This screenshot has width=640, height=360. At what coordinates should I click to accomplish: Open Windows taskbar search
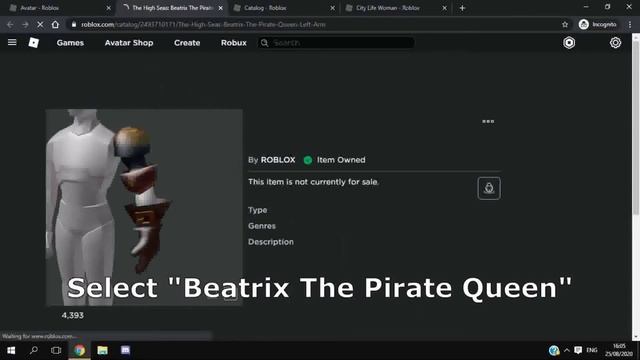tap(34, 350)
